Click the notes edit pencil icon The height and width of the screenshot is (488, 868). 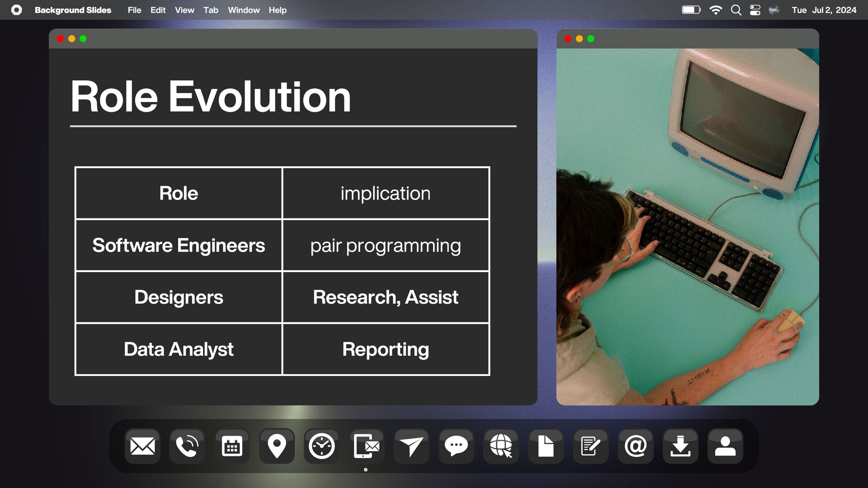pyautogui.click(x=590, y=446)
